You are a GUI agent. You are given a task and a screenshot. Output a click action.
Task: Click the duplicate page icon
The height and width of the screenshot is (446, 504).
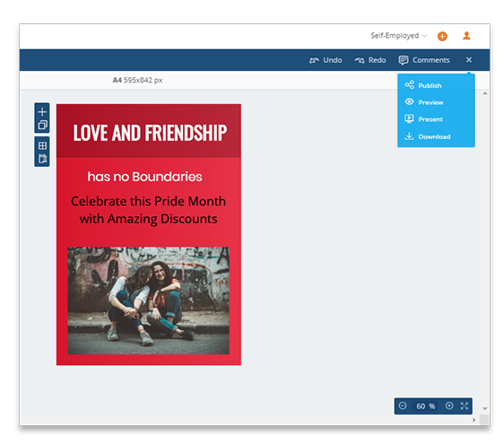click(42, 125)
